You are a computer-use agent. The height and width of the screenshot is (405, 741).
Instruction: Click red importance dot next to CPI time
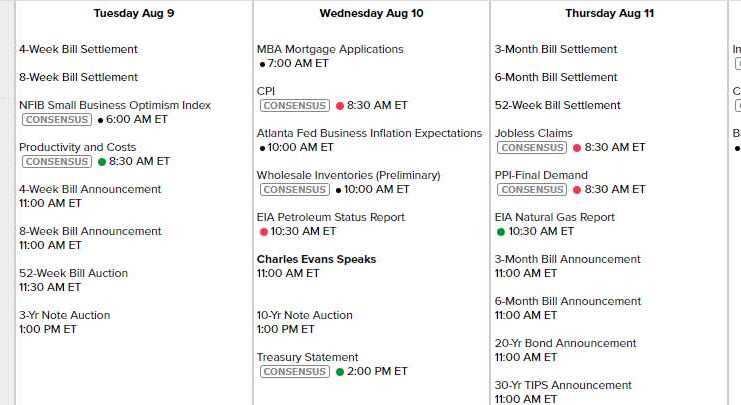340,105
